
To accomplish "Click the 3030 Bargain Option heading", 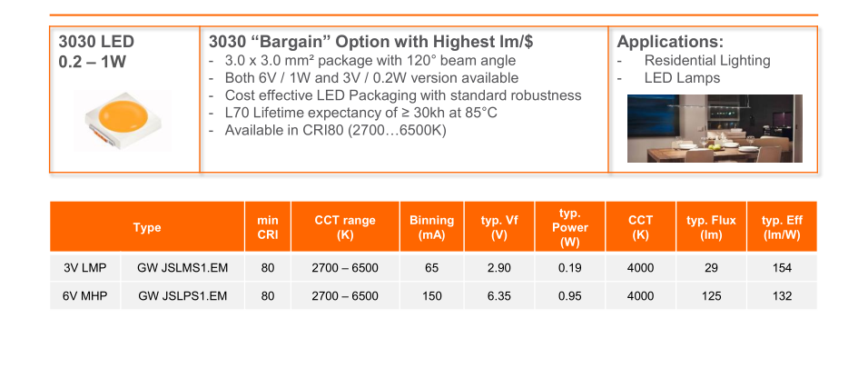I will coord(370,42).
